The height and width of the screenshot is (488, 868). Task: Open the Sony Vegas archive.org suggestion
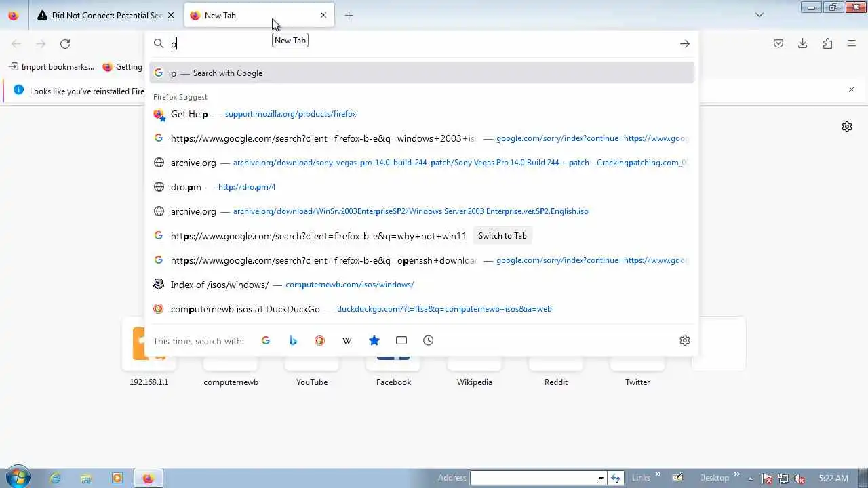[x=422, y=163]
